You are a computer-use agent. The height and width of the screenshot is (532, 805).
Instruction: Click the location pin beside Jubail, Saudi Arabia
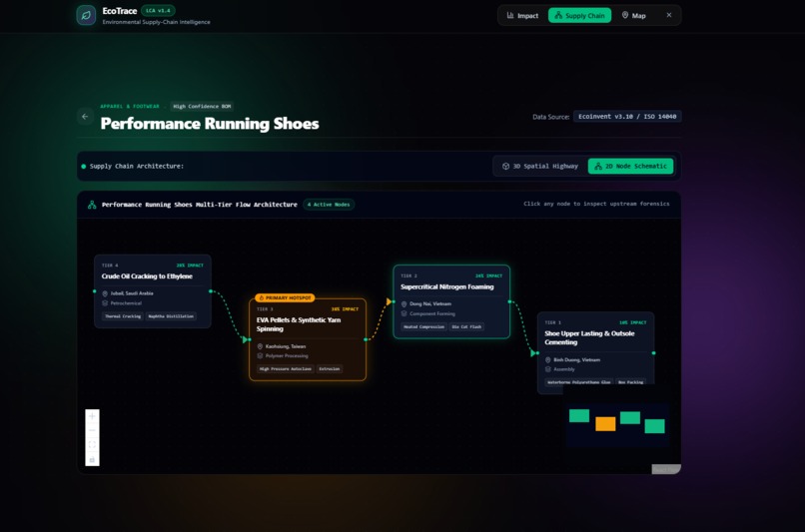pyautogui.click(x=105, y=293)
